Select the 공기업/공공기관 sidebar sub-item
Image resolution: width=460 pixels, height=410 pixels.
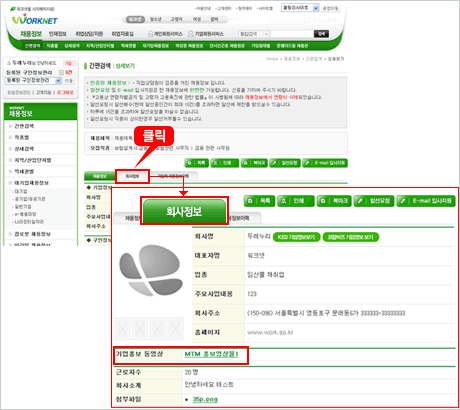pos(29,199)
